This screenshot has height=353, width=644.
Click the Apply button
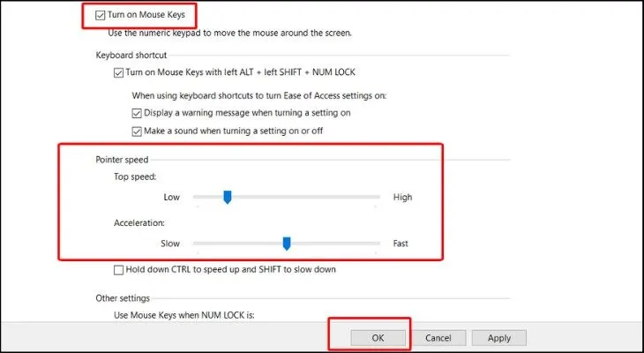499,338
